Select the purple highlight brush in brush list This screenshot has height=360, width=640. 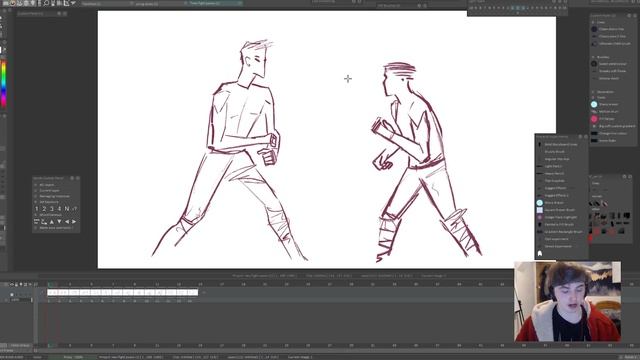pos(540,217)
